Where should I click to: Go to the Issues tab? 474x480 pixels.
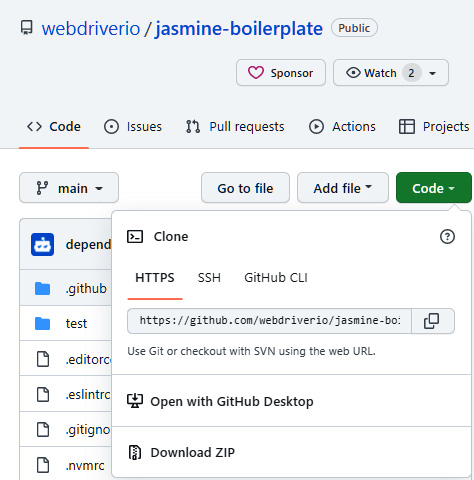pos(133,127)
